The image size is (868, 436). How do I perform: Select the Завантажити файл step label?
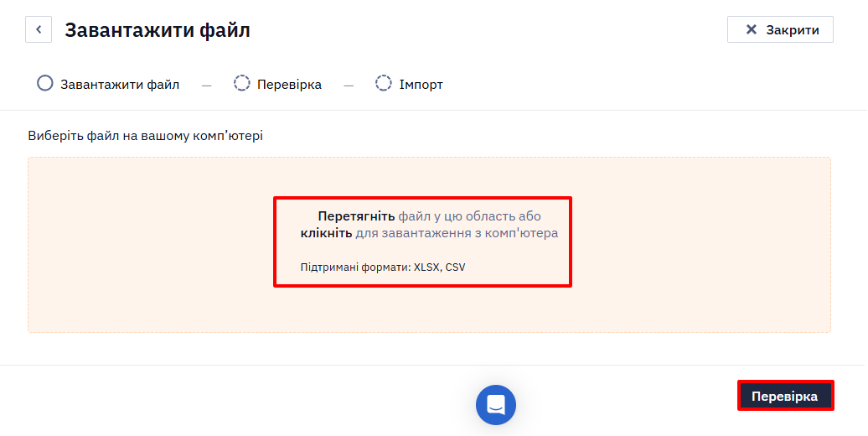(120, 85)
